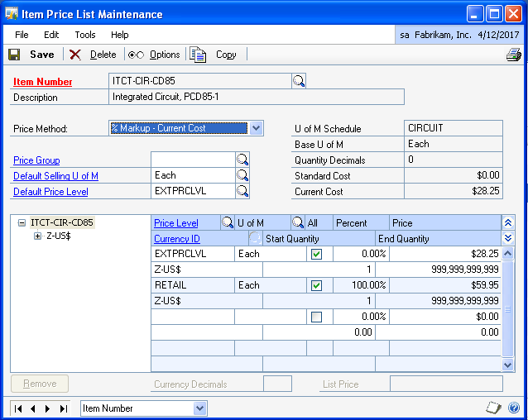The width and height of the screenshot is (528, 420).
Task: Collapse the ITCT-CIR-CD85 tree node
Action: (x=22, y=222)
